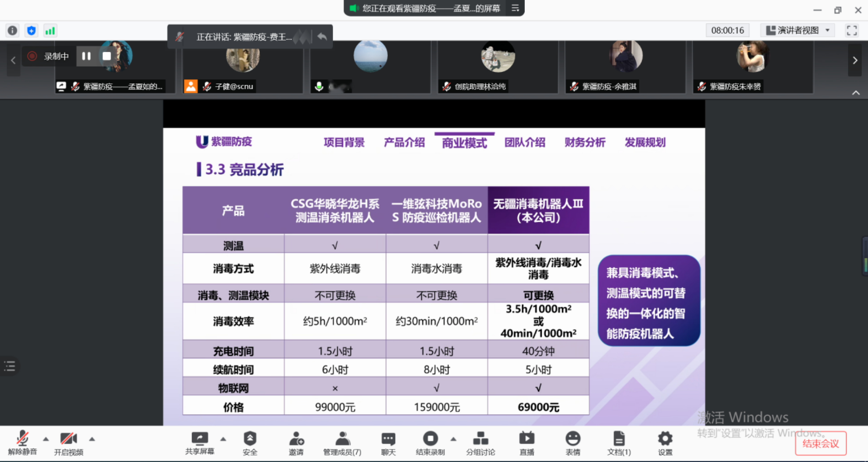Image resolution: width=868 pixels, height=462 pixels.
Task: Pause the recording
Action: pyautogui.click(x=86, y=56)
